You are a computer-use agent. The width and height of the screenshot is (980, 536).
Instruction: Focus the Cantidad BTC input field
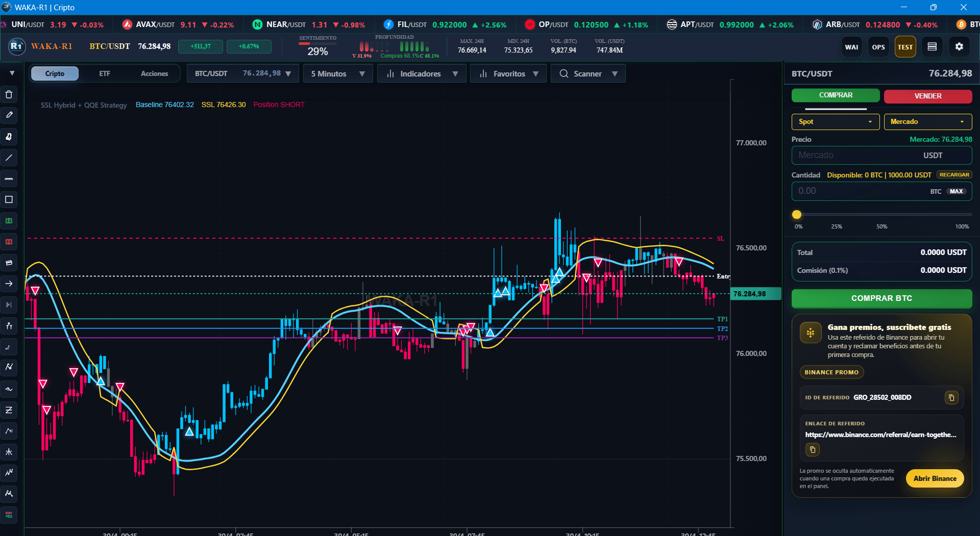pyautogui.click(x=881, y=191)
